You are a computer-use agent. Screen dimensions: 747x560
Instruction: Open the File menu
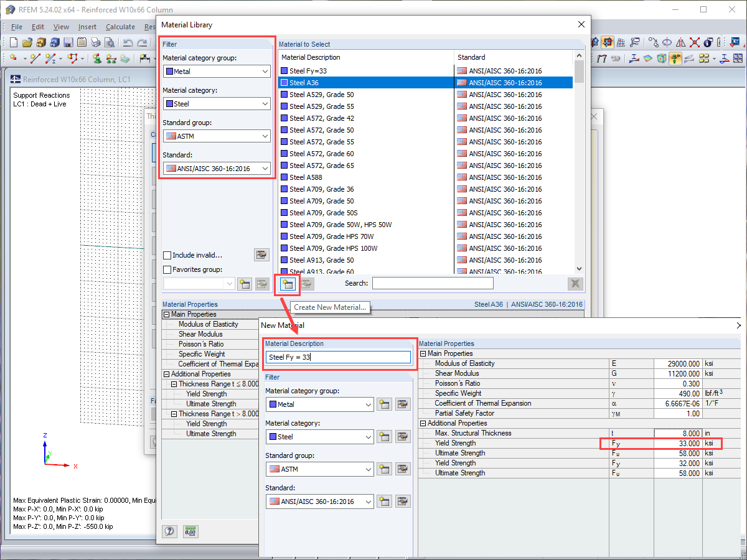[17, 27]
